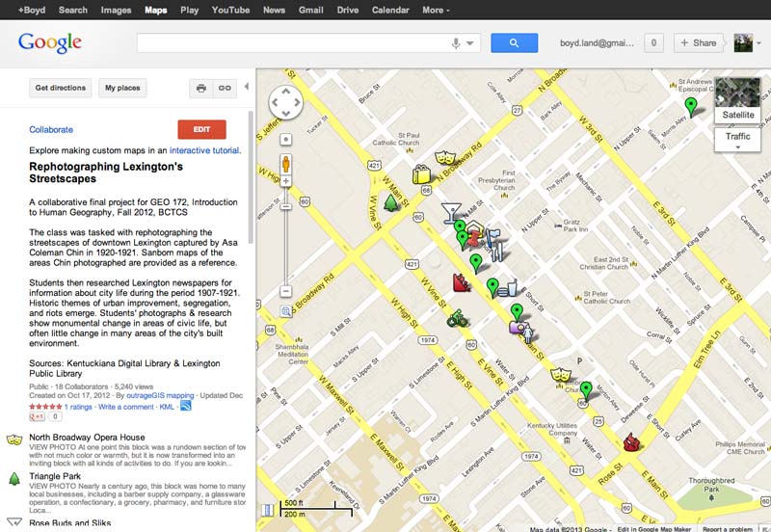771x532 pixels.
Task: Click Write a comment link
Action: (x=126, y=407)
